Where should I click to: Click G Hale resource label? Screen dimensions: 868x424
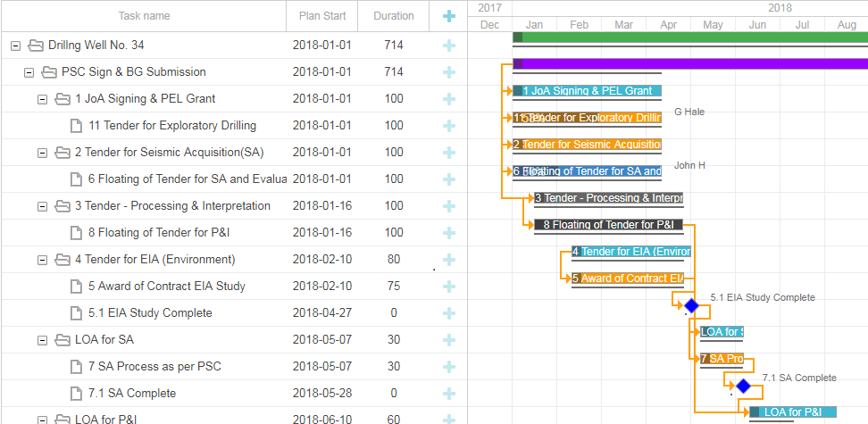(689, 112)
